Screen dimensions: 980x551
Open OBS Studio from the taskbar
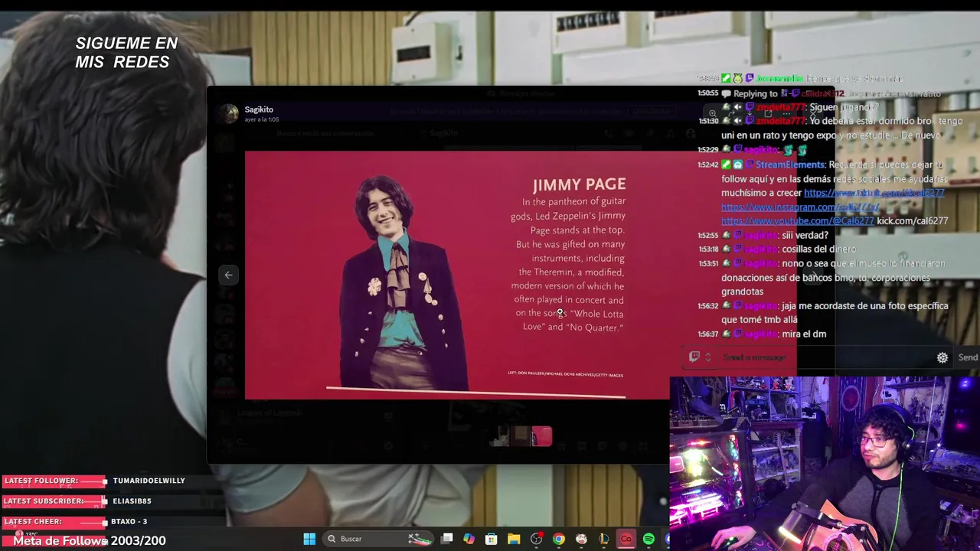[x=536, y=539]
